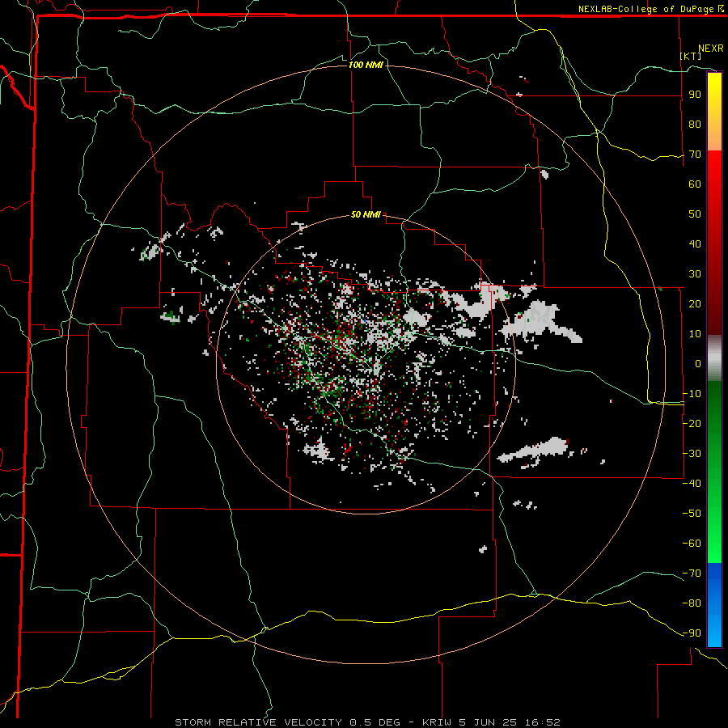Select the positive 20 value on the velocity scale
Viewport: 728px width, 728px height.
click(695, 304)
